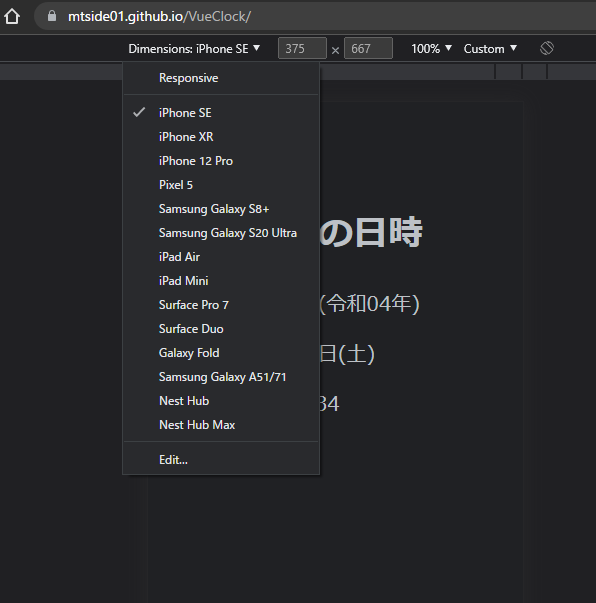596x603 pixels.
Task: Click the rotate device icon
Action: click(x=547, y=48)
